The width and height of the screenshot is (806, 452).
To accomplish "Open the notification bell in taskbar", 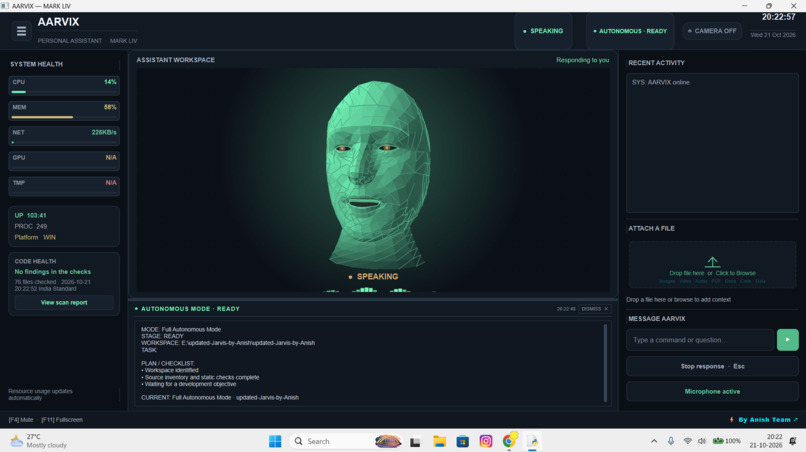I will coord(792,441).
